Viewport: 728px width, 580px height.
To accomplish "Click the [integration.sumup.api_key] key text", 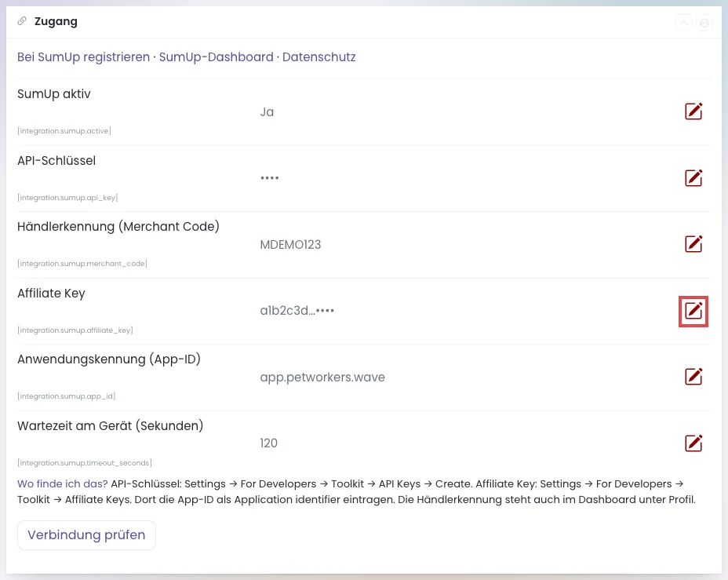I will (67, 198).
